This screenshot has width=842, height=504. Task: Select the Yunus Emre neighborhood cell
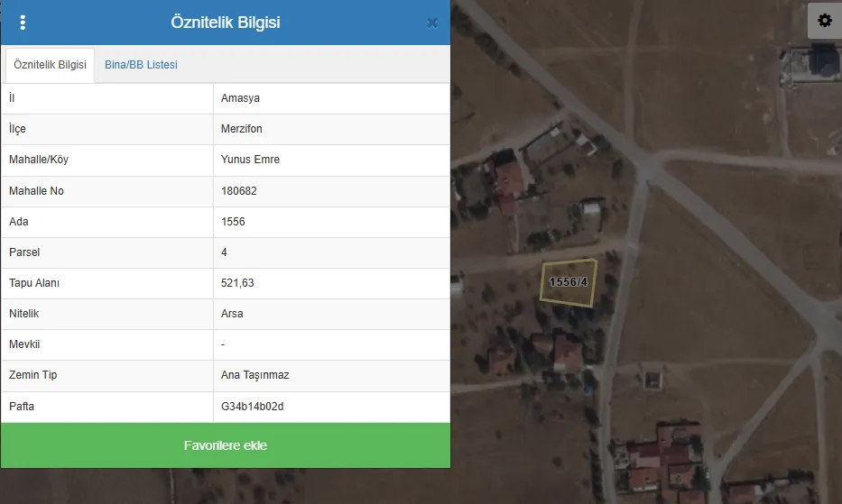[331, 160]
